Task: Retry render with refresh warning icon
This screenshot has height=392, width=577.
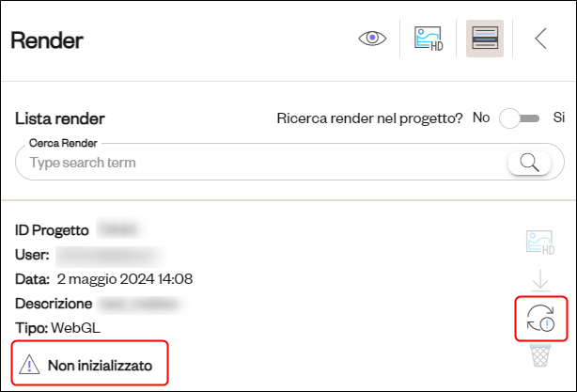Action: [540, 319]
